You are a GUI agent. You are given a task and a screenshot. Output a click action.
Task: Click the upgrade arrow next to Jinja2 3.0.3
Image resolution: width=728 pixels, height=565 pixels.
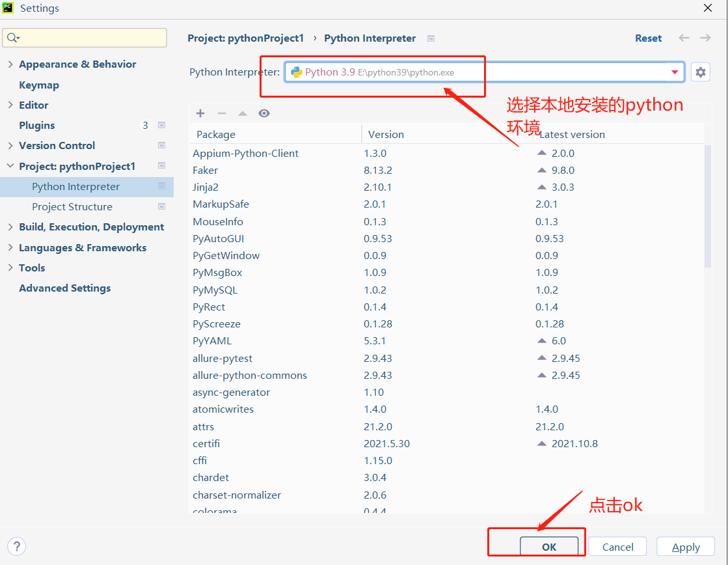(542, 187)
